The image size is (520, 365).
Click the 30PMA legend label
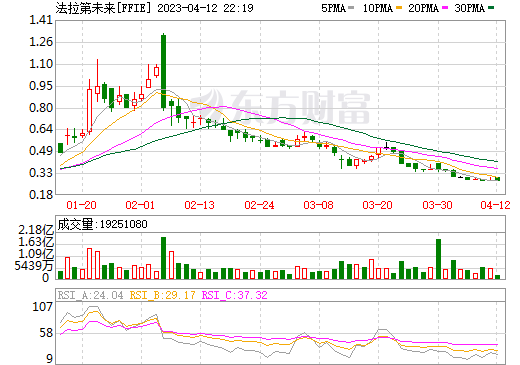[x=469, y=8]
